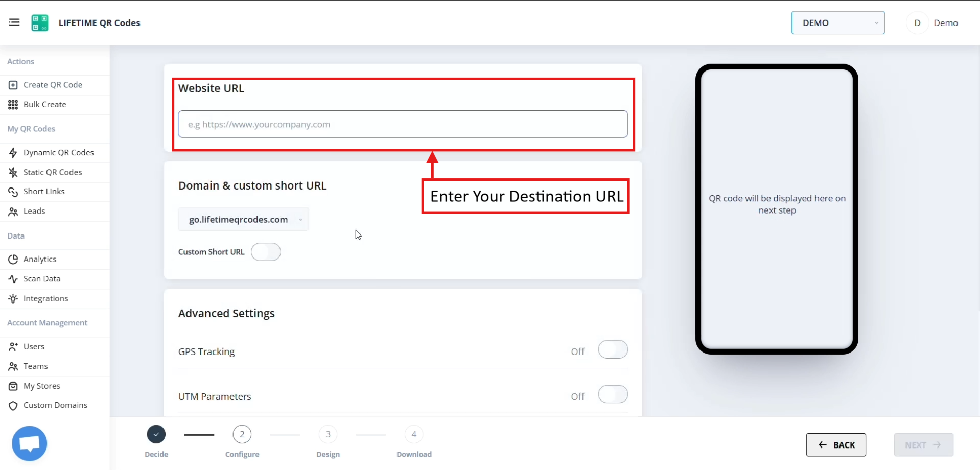Open the DEMO workspace dropdown
The width and height of the screenshot is (980, 470).
pos(837,22)
